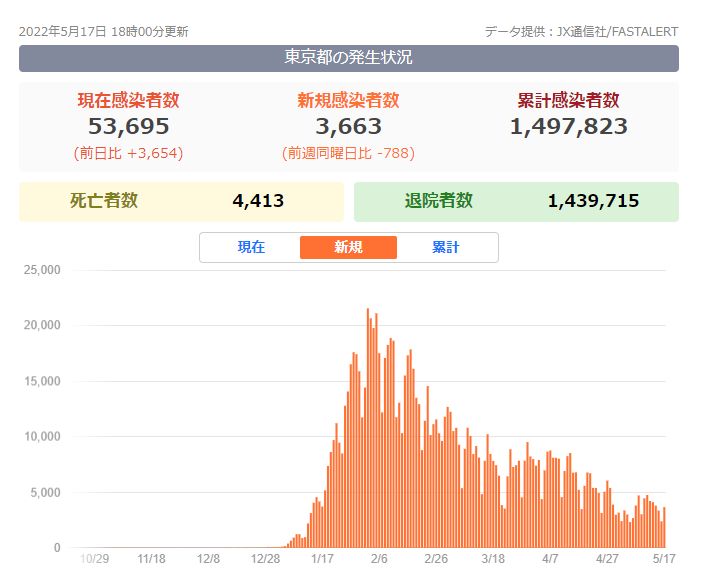This screenshot has height=572, width=706.
Task: Click the death count 4,413
Action: pyautogui.click(x=258, y=201)
